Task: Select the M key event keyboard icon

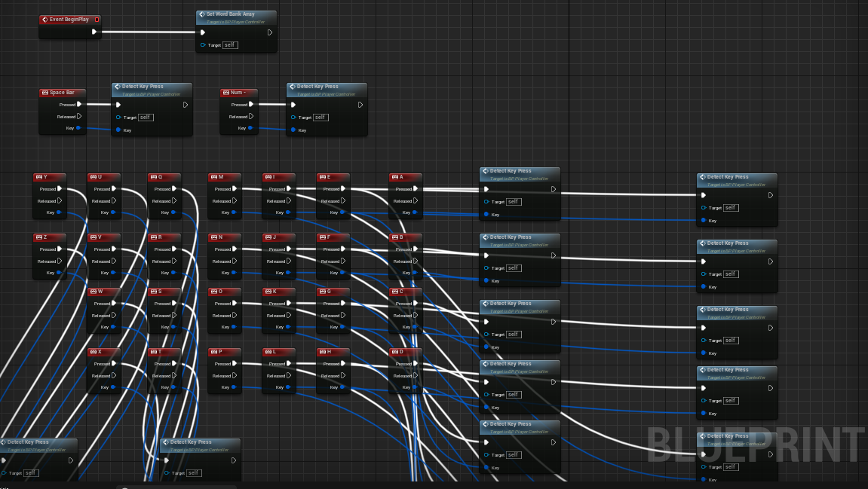Action: pos(213,177)
